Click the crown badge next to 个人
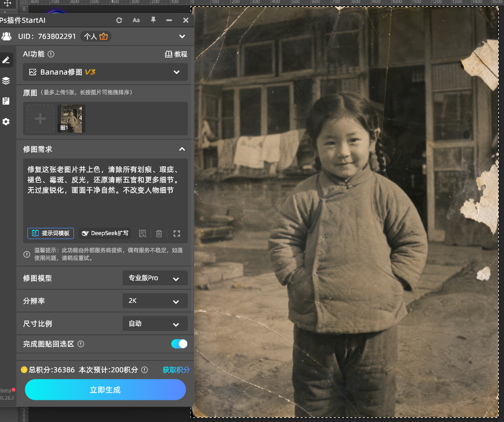 coord(103,36)
